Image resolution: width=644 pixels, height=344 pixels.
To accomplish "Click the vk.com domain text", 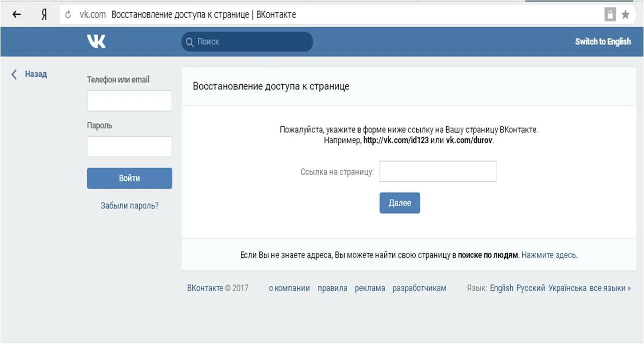I will [x=93, y=15].
